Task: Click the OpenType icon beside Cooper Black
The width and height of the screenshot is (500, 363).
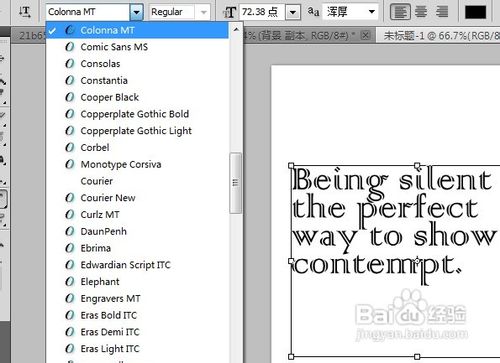Action: (70, 97)
